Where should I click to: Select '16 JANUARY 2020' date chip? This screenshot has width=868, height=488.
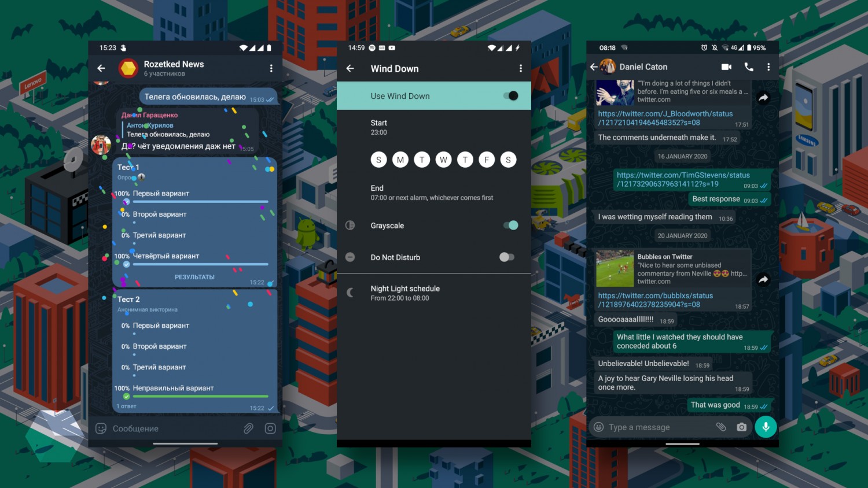click(682, 156)
